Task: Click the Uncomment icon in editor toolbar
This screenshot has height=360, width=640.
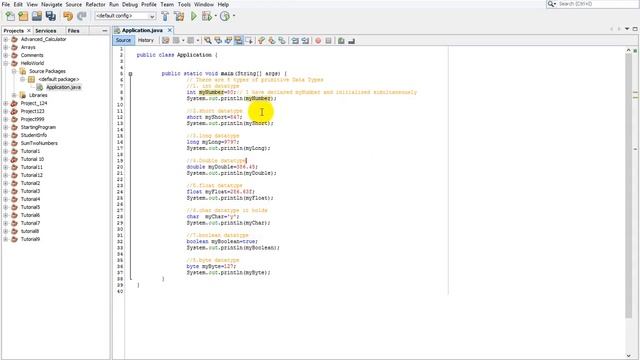Action: (x=351, y=40)
